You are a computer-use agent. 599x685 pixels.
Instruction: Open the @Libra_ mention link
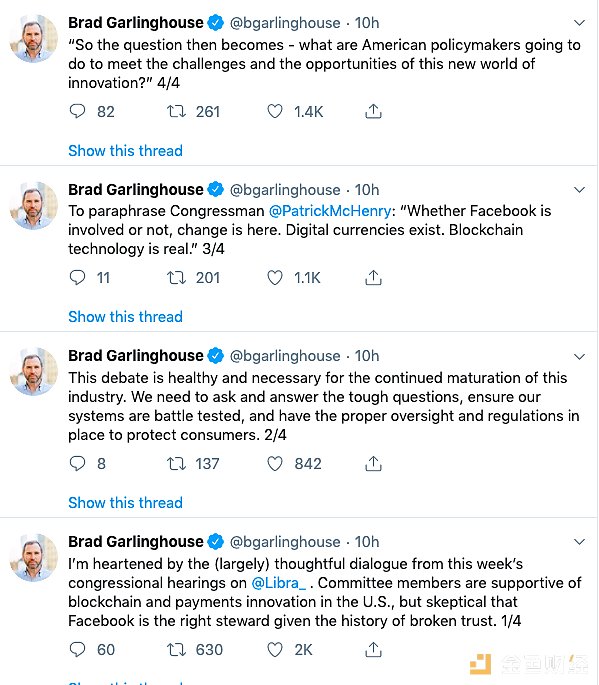(x=278, y=583)
